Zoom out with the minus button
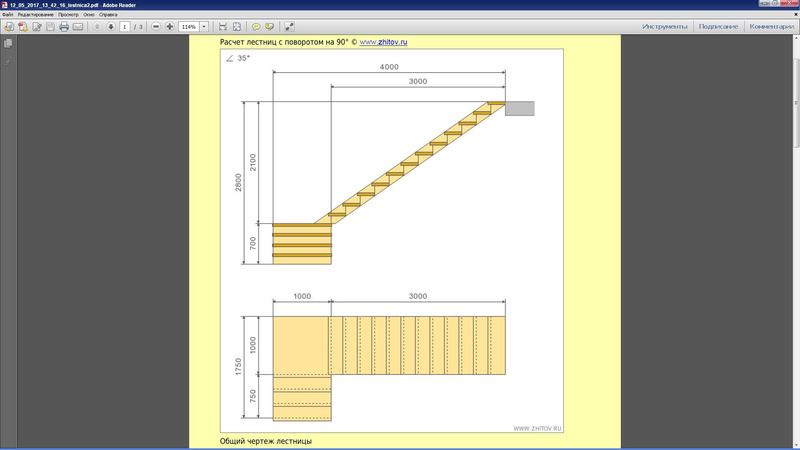Screen dimensions: 800x450 156,26
